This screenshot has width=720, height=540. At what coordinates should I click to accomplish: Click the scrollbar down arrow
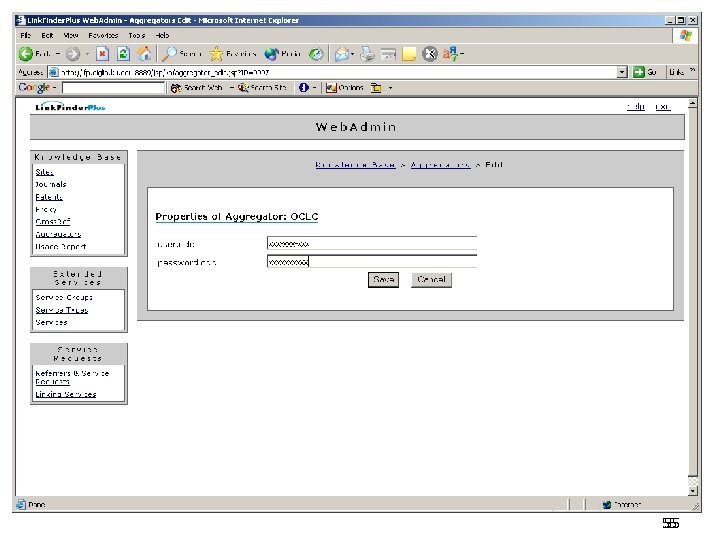pos(692,491)
